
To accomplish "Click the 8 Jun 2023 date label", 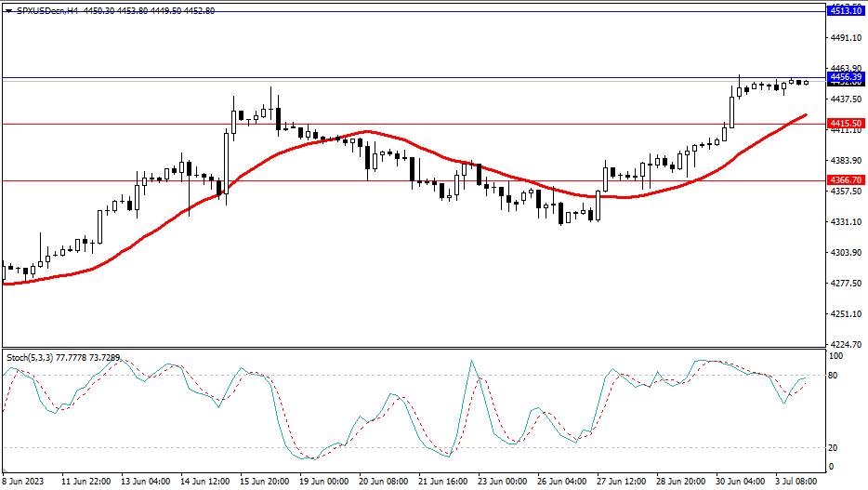I will pyautogui.click(x=22, y=482).
